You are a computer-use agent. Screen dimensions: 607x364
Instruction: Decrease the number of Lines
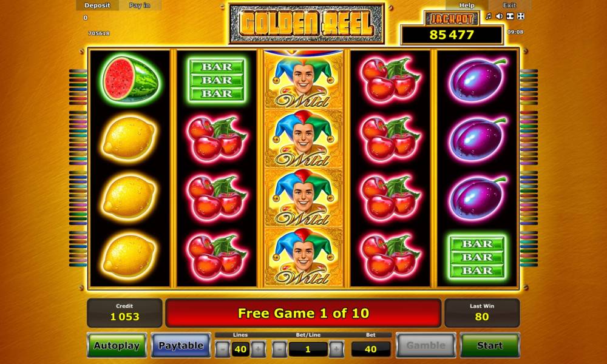(x=223, y=349)
